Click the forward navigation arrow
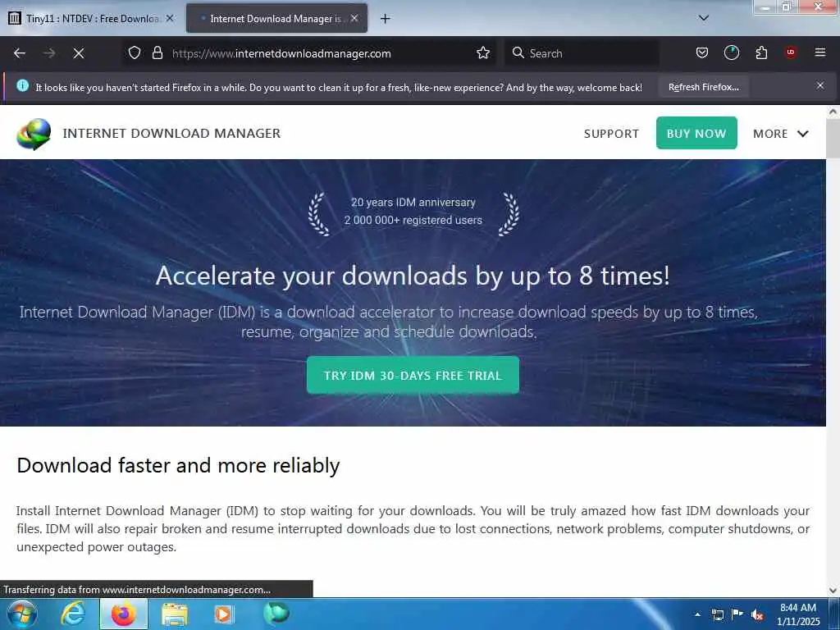840x630 pixels. (49, 53)
